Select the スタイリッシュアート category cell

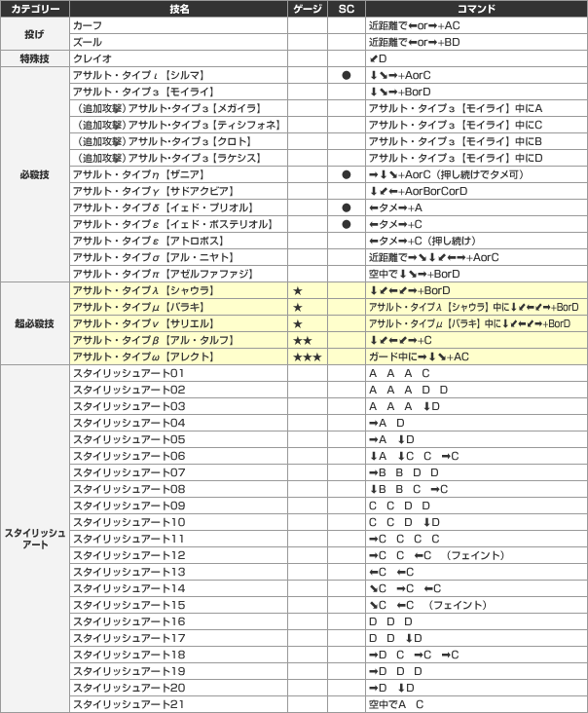(x=35, y=539)
